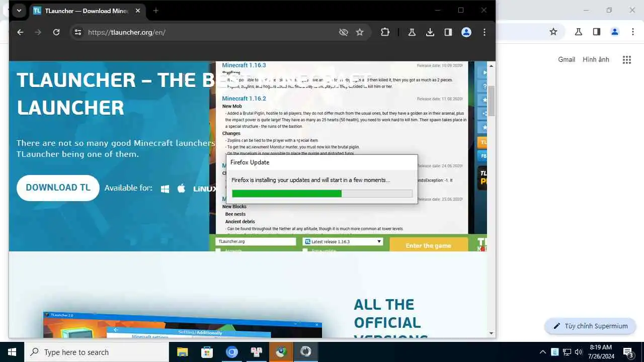
Task: Open Gmail link in background window
Action: [x=567, y=59]
